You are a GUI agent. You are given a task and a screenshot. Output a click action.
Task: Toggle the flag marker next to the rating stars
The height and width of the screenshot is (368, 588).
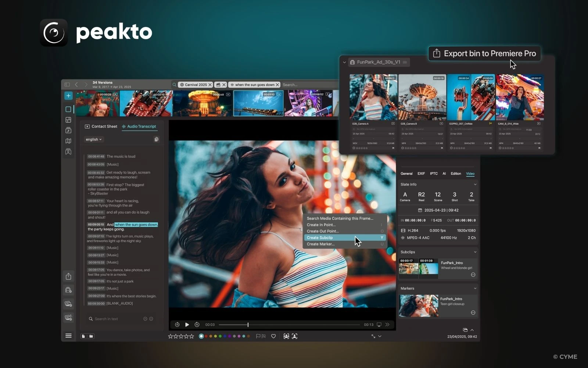258,336
